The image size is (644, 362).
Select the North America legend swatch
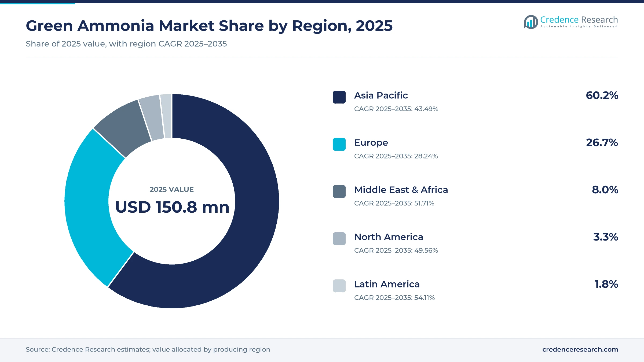339,239
